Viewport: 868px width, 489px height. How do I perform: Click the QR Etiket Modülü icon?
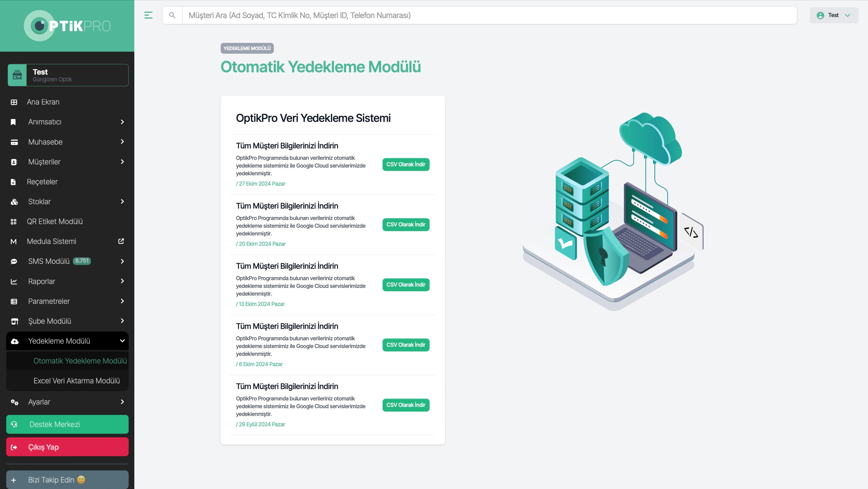click(13, 222)
